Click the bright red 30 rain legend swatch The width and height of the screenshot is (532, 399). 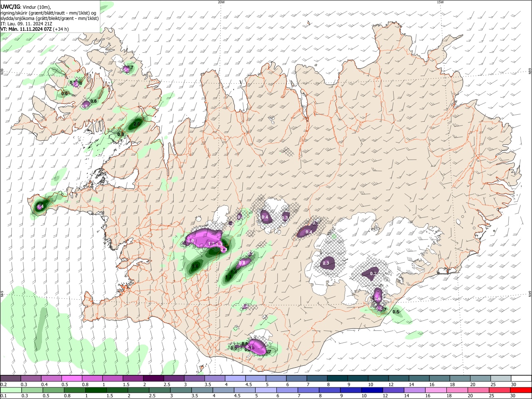521,390
